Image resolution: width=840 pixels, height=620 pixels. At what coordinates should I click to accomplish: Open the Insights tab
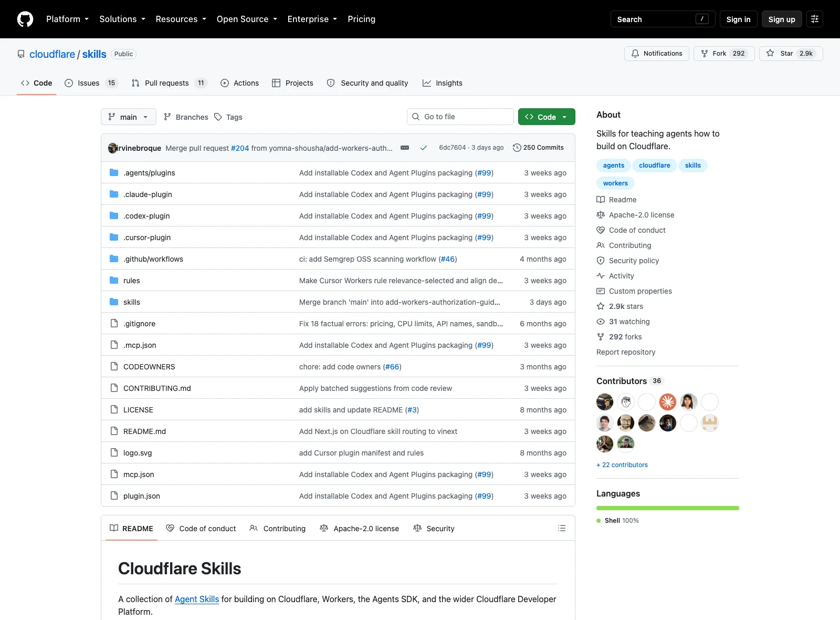[x=443, y=83]
